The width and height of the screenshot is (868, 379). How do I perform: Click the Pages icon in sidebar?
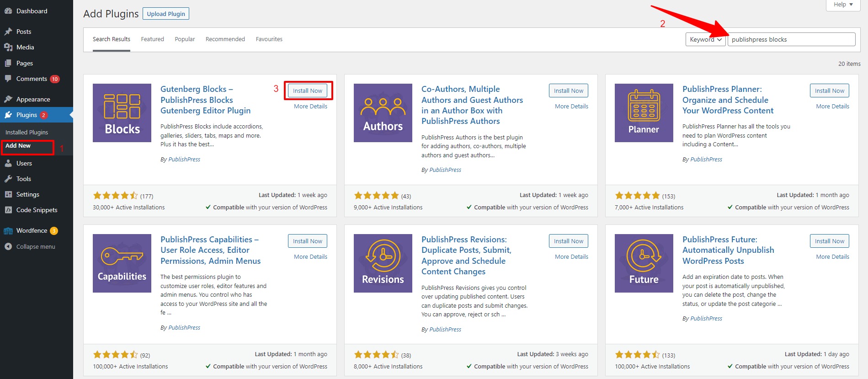8,63
